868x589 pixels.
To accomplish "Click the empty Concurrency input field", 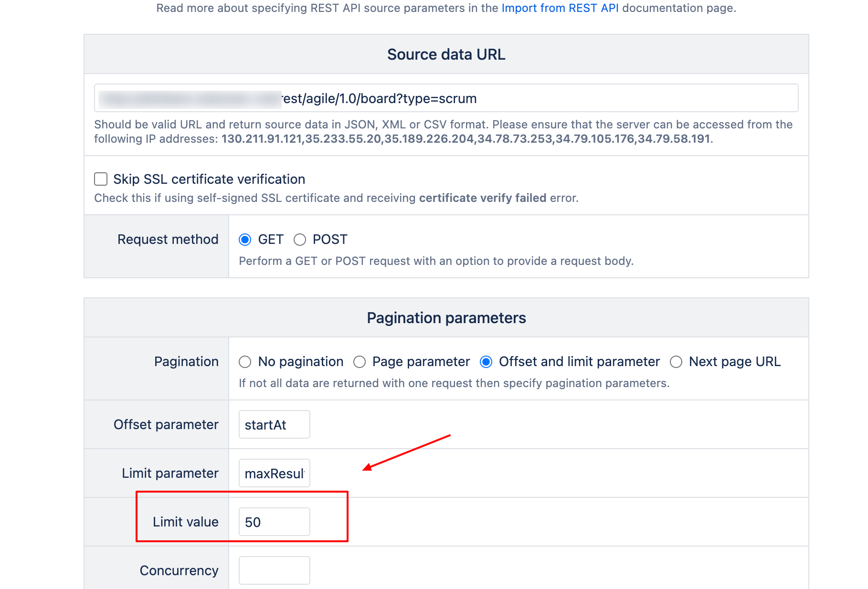I will click(274, 570).
